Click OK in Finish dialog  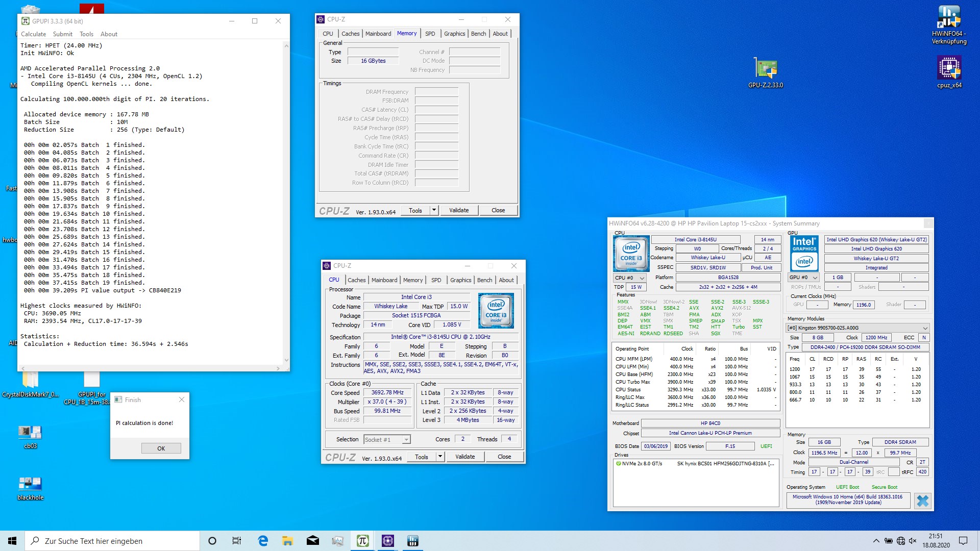pos(161,448)
